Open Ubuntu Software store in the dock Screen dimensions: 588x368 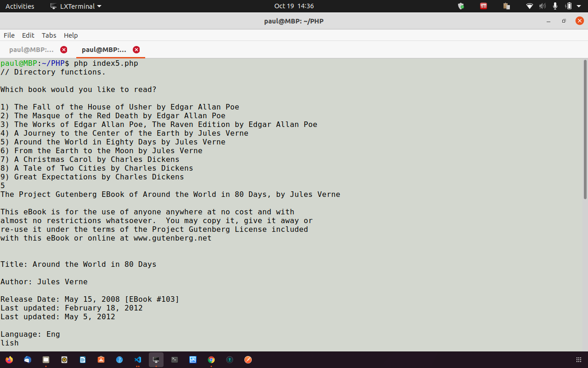(101, 360)
